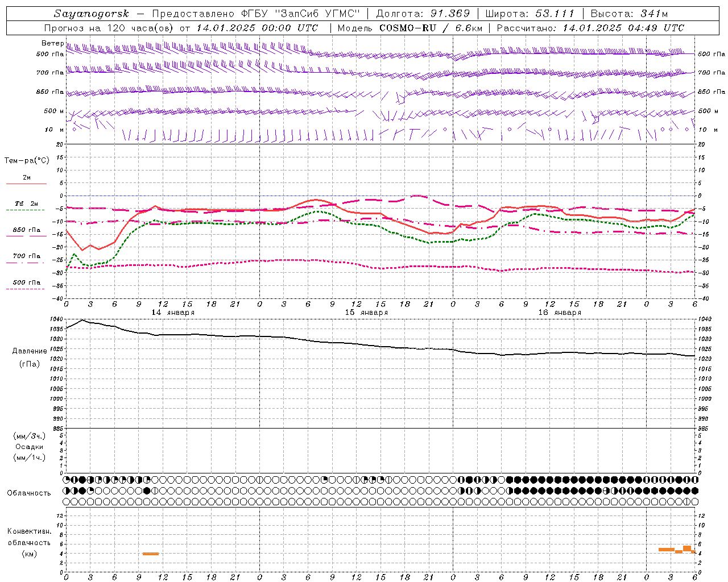
Task: Select the 'Высота: 341м' elevation text
Action: [x=629, y=14]
